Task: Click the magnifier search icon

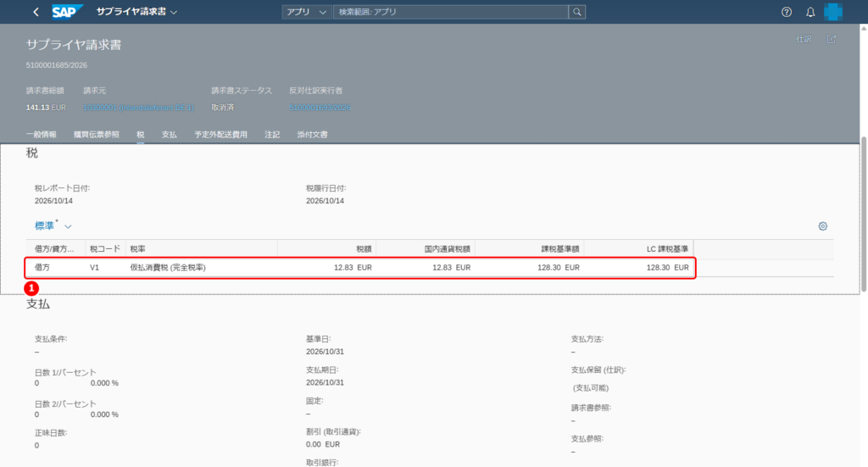Action: pos(576,12)
